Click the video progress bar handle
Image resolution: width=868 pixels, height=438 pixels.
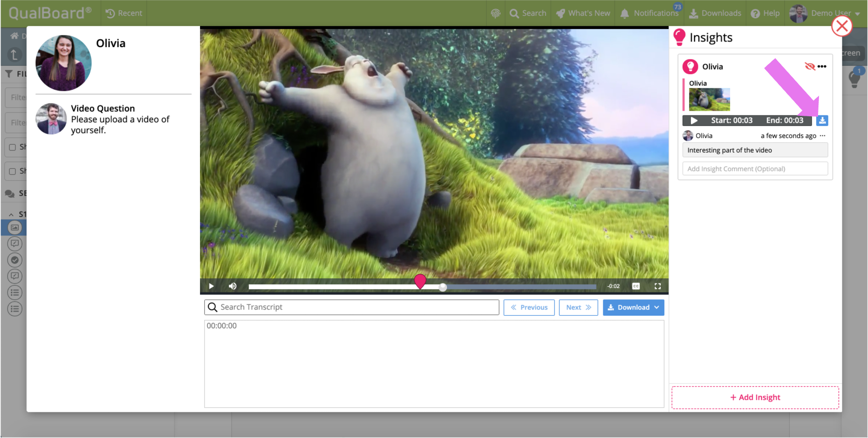pyautogui.click(x=442, y=287)
